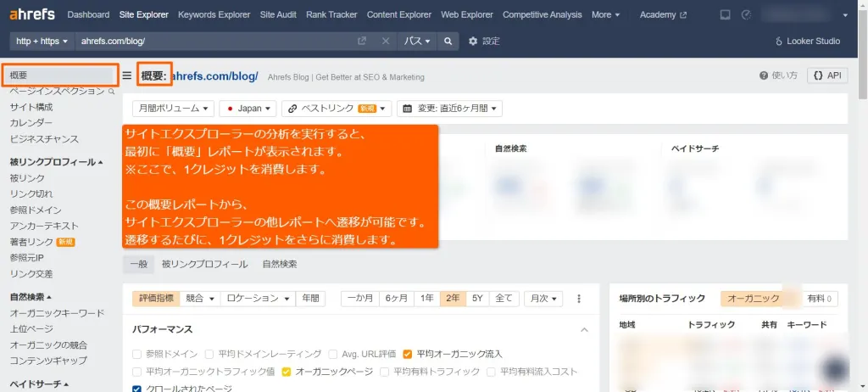Screen dimensions: 868x392
Task: Toggle sidebar with hamburger menu icon
Action: pos(127,76)
